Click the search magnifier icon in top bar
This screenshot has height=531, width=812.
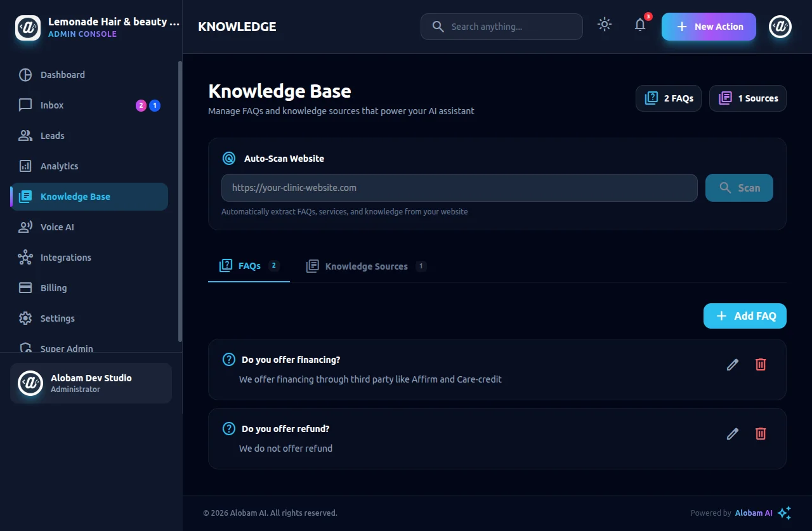[x=438, y=27]
